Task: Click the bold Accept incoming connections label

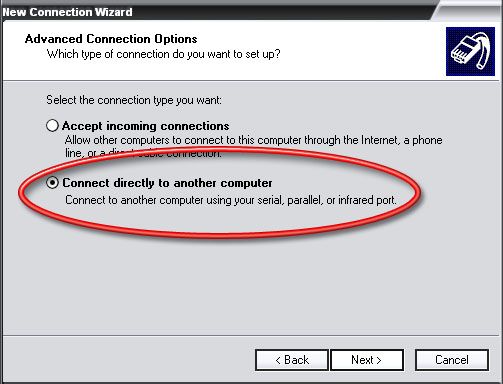Action: (145, 126)
